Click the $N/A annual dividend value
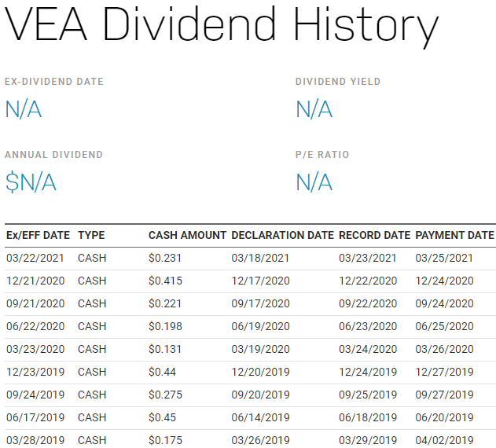Screen dimensions: 496x448 tap(31, 182)
